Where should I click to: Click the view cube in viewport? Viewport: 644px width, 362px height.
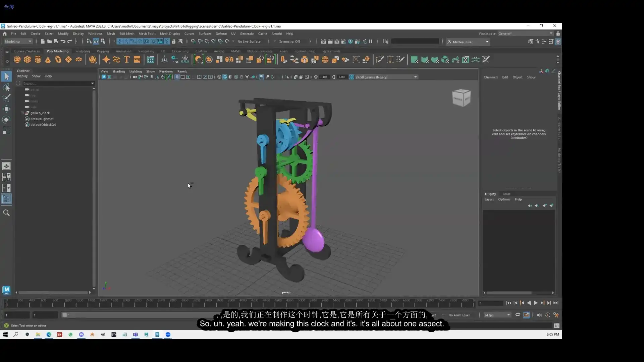(462, 98)
